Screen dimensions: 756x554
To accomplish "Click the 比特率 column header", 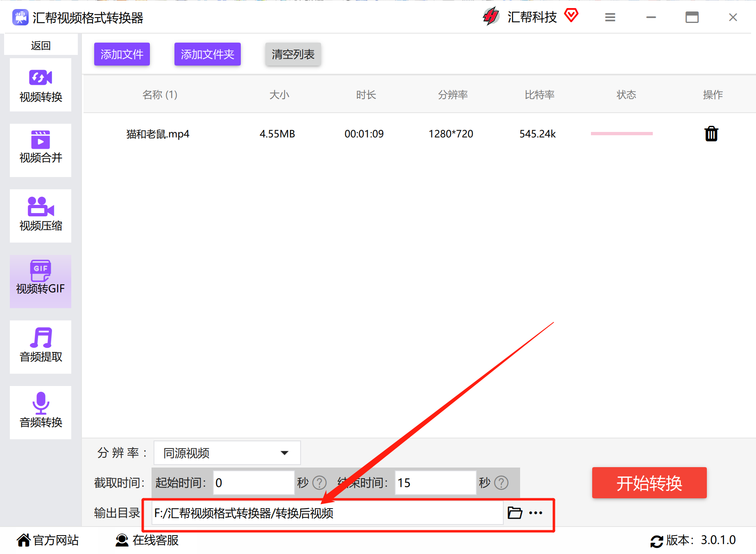I will 540,95.
